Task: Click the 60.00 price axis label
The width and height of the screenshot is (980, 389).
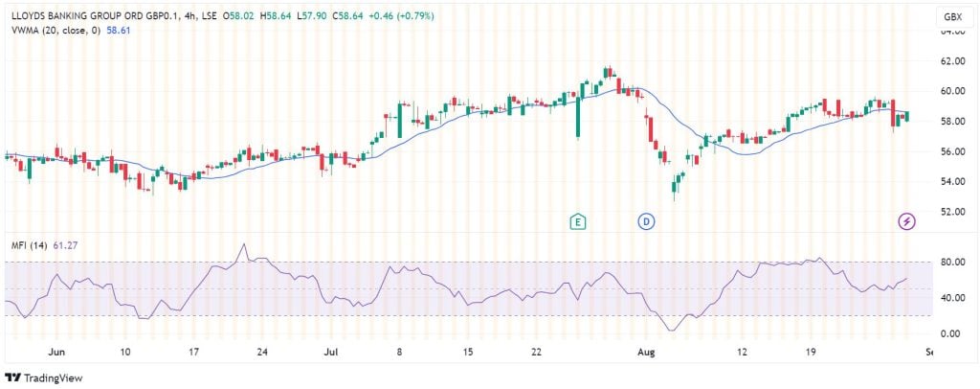Action: coord(952,91)
